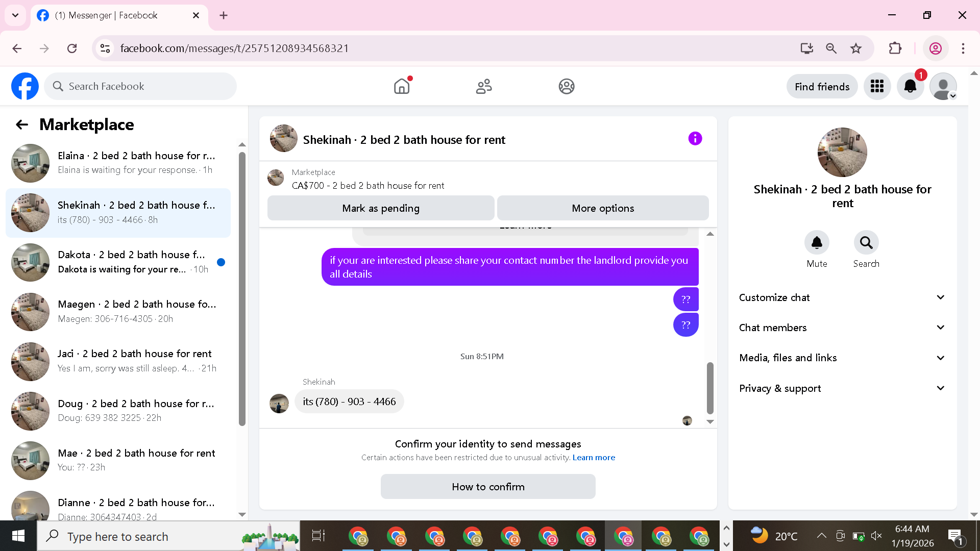
Task: Search in conversation via magnifier icon
Action: tap(866, 243)
